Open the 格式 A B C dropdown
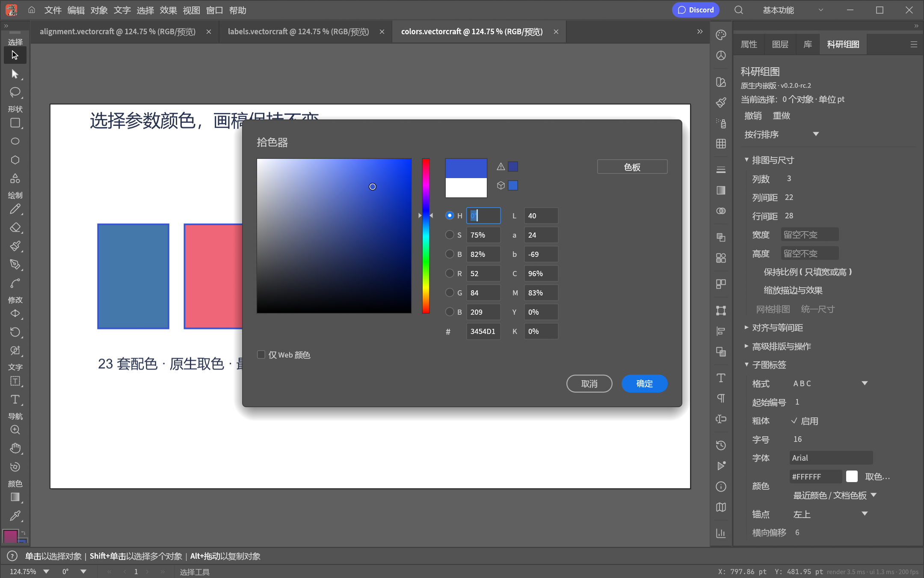Screen dimensions: 924x578 point(830,383)
